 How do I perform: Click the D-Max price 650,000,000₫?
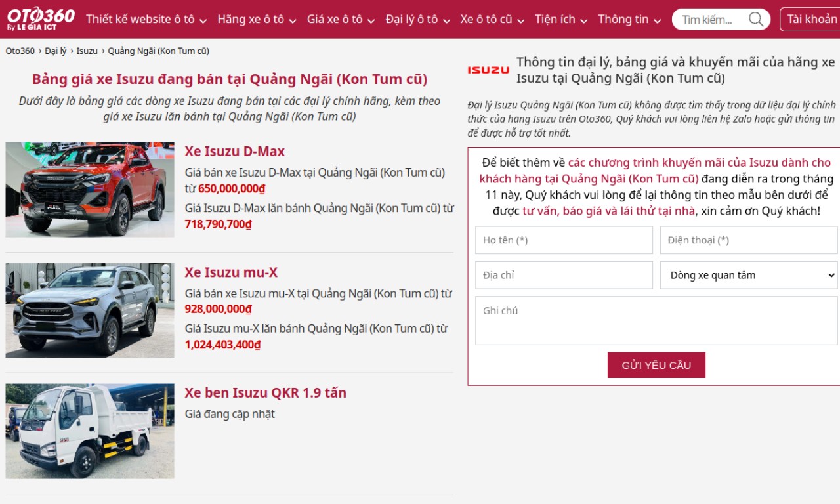232,188
